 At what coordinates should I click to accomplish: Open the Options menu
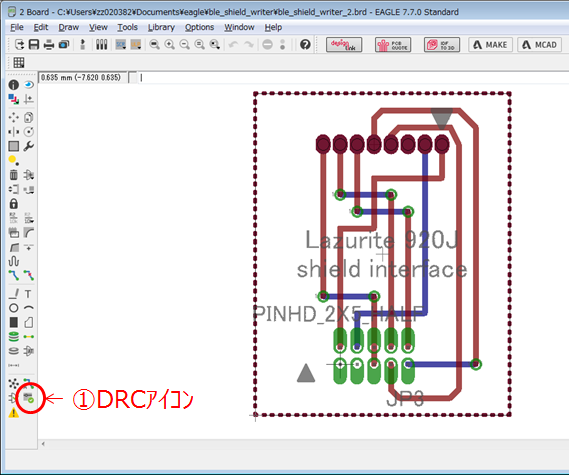[x=199, y=27]
